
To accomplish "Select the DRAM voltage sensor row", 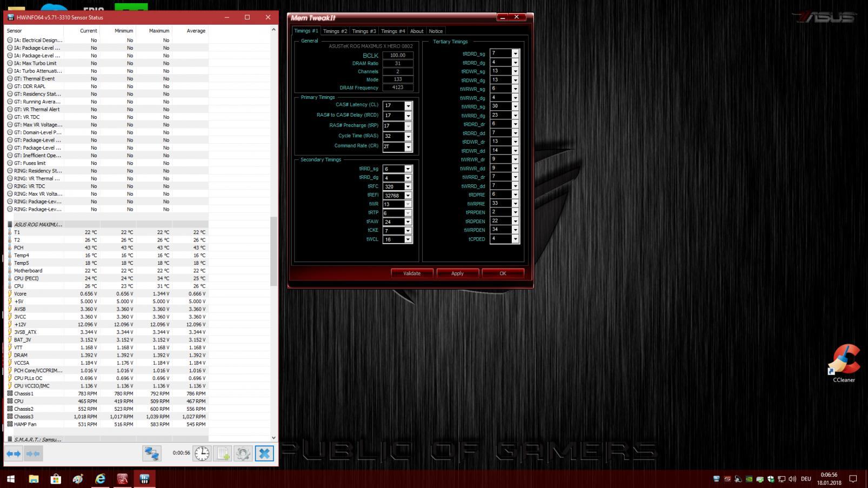I will pos(107,355).
